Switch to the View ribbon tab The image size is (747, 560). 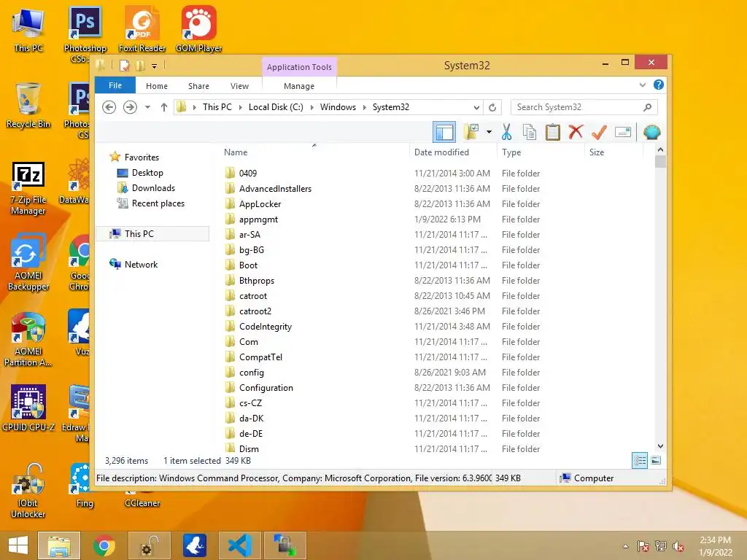coord(239,86)
